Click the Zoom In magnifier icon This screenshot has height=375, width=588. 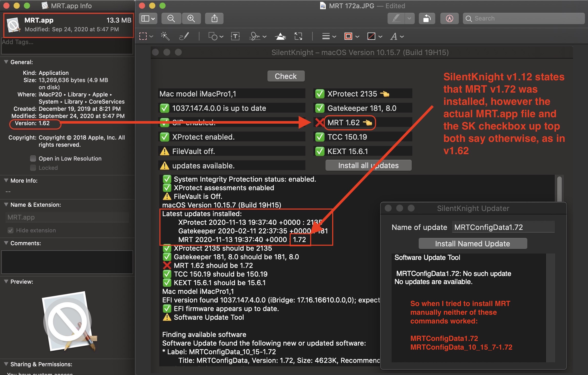(191, 19)
